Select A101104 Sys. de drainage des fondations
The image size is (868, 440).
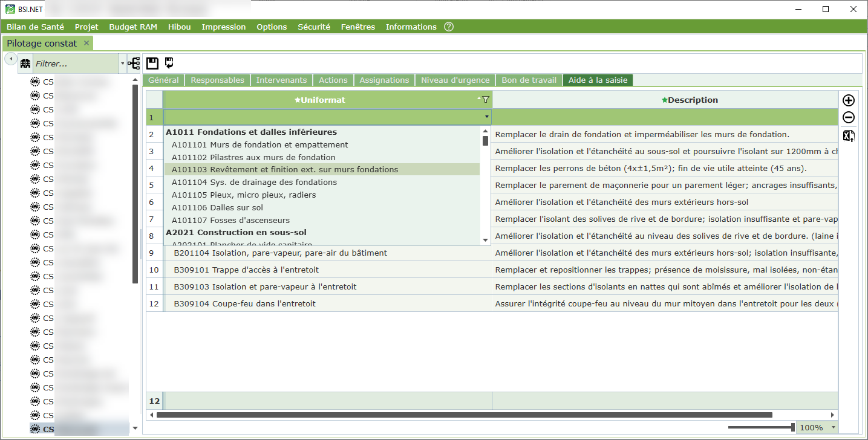coord(254,182)
